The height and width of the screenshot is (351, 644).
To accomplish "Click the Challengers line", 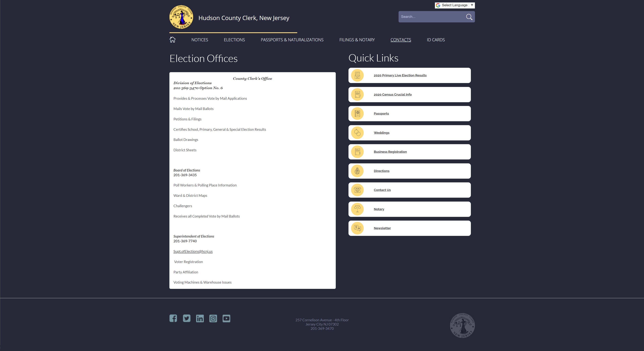I will pyautogui.click(x=183, y=206).
